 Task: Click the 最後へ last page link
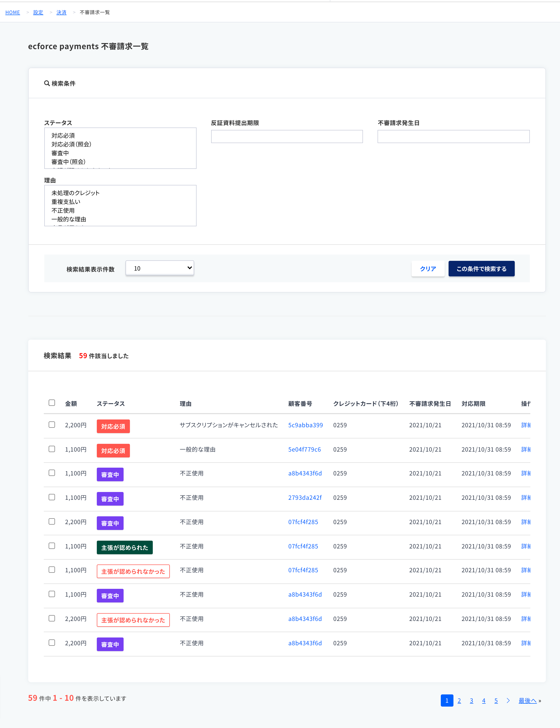(527, 701)
